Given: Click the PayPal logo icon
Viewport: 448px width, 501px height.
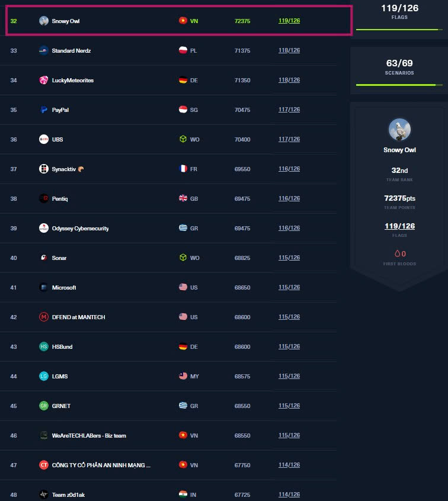Looking at the screenshot, I should pyautogui.click(x=44, y=110).
